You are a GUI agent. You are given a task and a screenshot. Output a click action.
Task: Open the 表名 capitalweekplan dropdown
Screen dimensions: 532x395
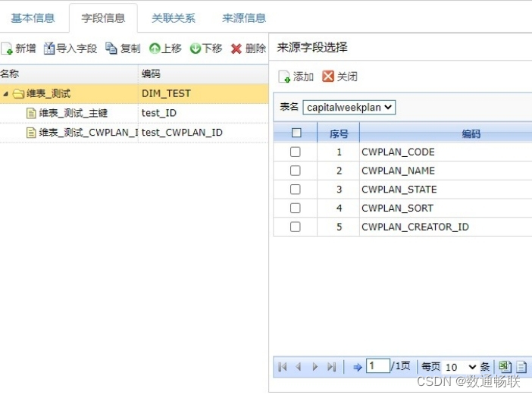tap(349, 107)
